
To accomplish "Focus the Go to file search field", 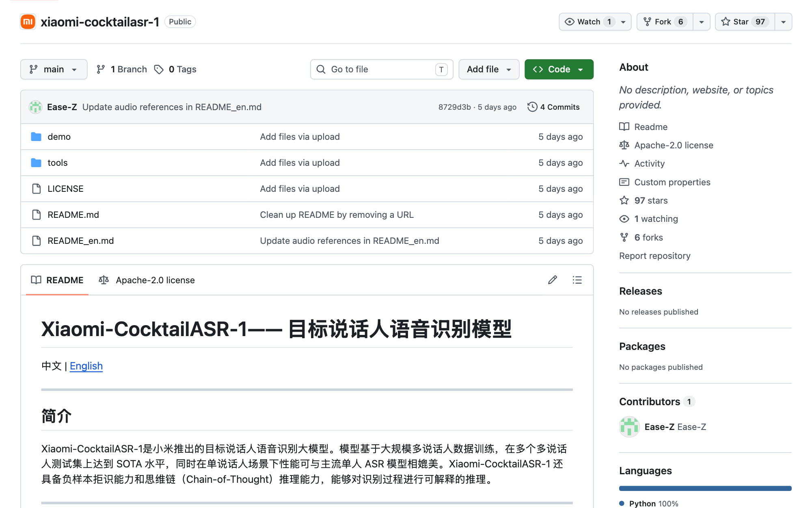I will 382,69.
